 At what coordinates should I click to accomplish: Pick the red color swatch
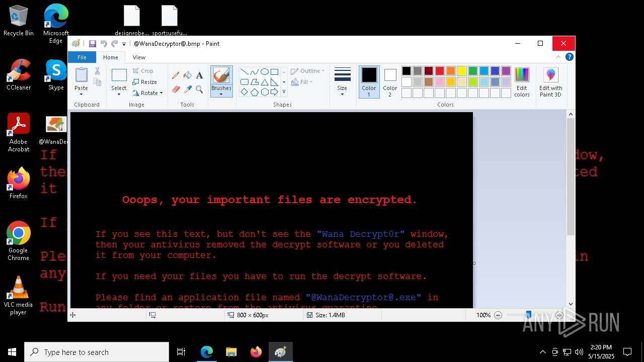pyautogui.click(x=440, y=71)
